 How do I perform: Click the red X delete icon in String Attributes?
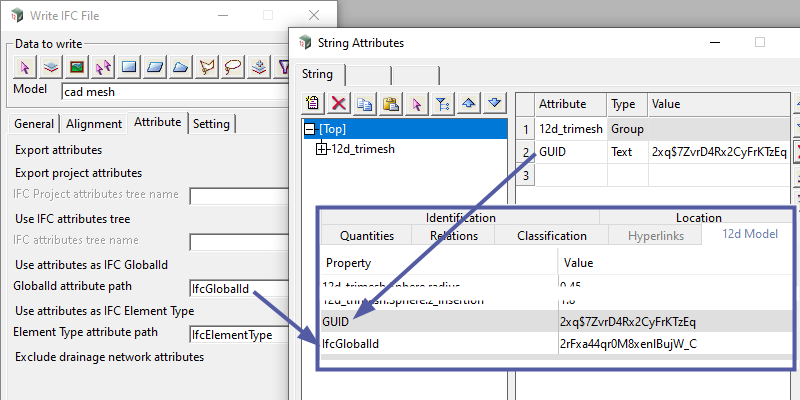tap(339, 103)
